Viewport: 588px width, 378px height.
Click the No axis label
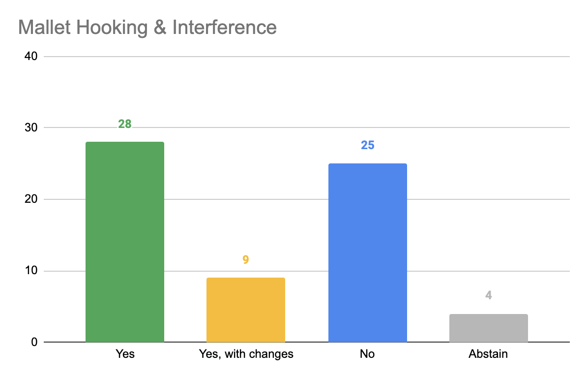(367, 354)
